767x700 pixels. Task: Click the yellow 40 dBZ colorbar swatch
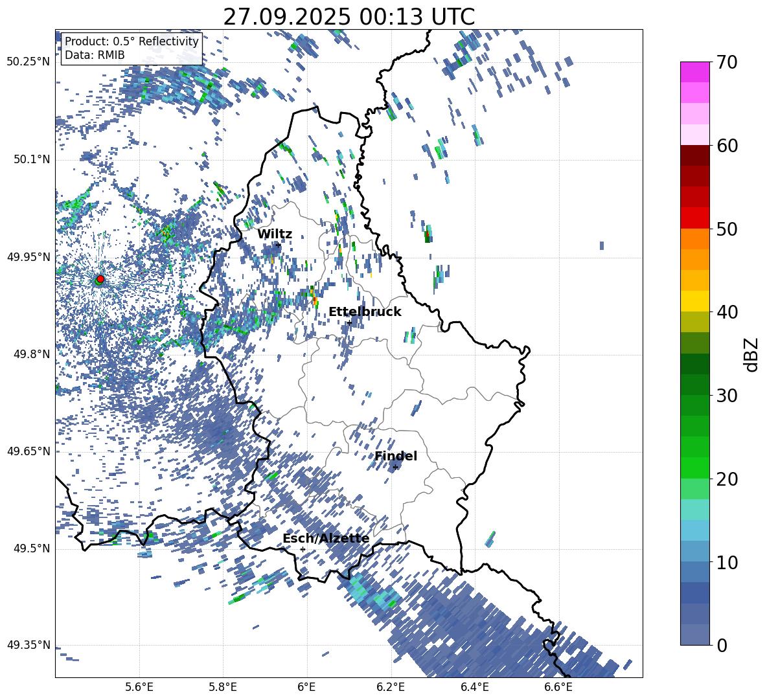point(694,301)
